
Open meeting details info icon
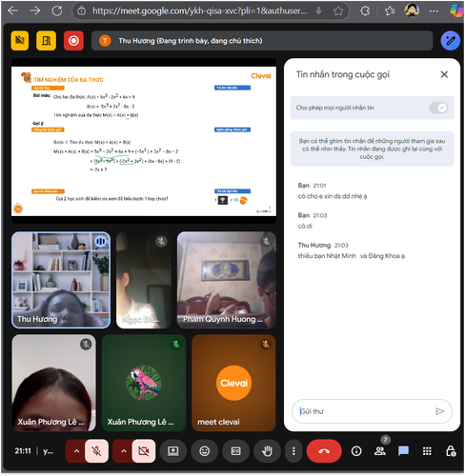[x=356, y=451]
